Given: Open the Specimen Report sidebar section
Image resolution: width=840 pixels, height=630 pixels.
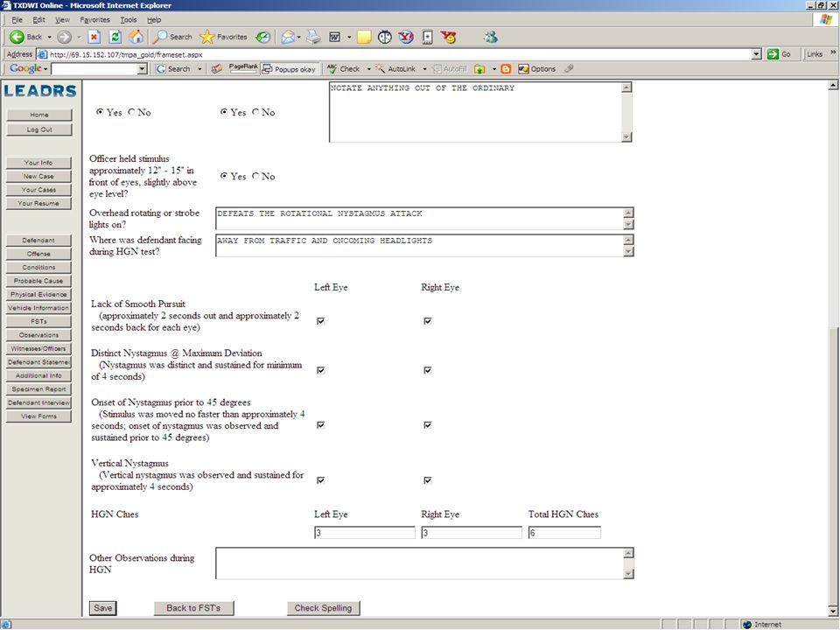Looking at the screenshot, I should tap(38, 389).
